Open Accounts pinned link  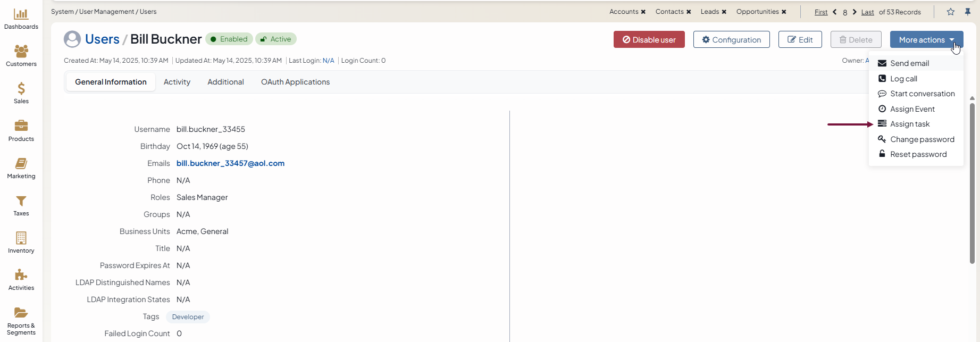click(624, 12)
